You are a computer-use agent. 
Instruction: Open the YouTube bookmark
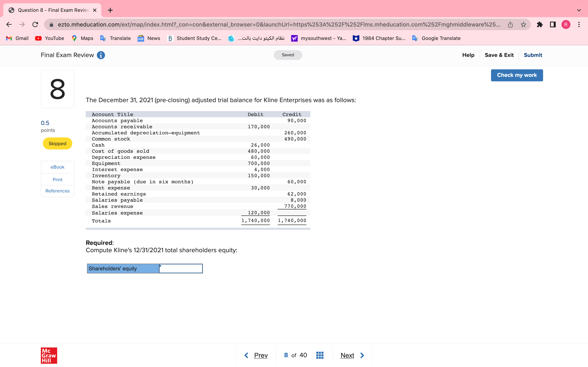pyautogui.click(x=49, y=38)
